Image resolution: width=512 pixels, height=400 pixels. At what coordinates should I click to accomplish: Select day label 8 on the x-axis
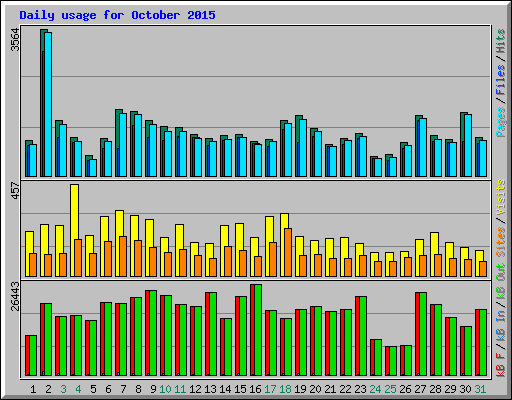(138, 389)
